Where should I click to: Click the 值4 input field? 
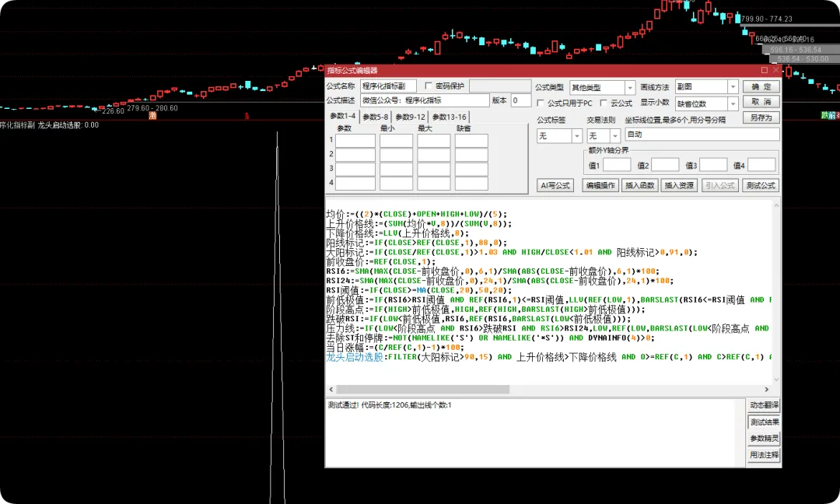tap(761, 165)
